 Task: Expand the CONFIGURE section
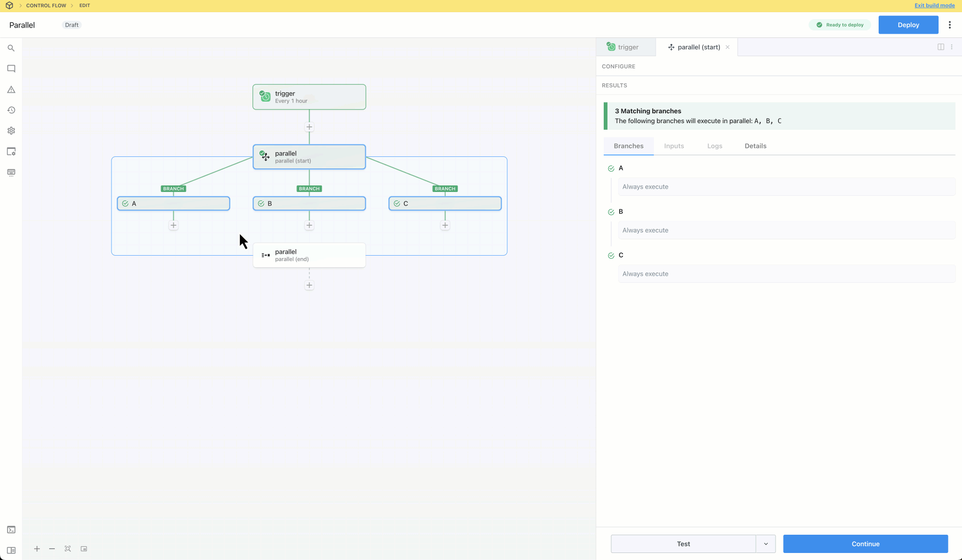tap(618, 66)
